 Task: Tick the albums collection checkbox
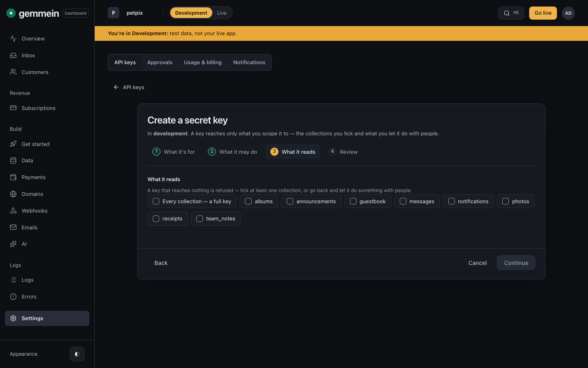point(248,201)
